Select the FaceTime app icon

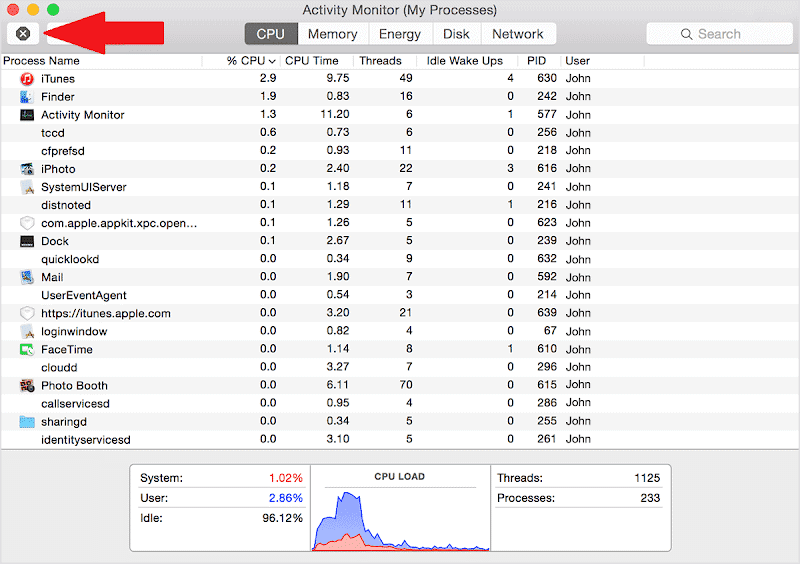coord(27,350)
